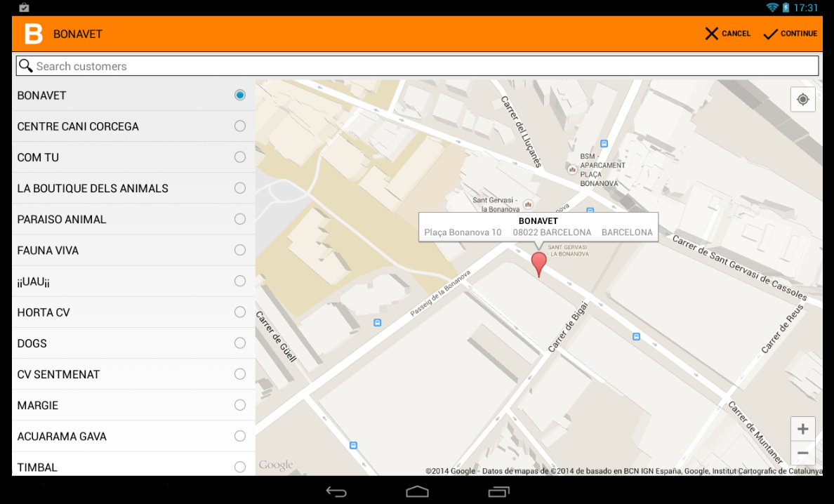Zoom in the map with plus
The image size is (834, 504).
point(802,428)
